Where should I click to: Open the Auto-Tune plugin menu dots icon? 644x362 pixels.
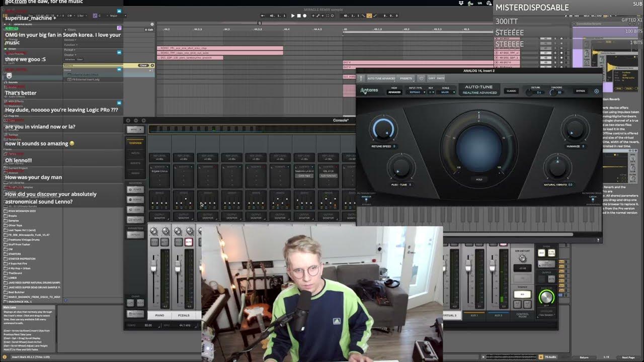361,78
